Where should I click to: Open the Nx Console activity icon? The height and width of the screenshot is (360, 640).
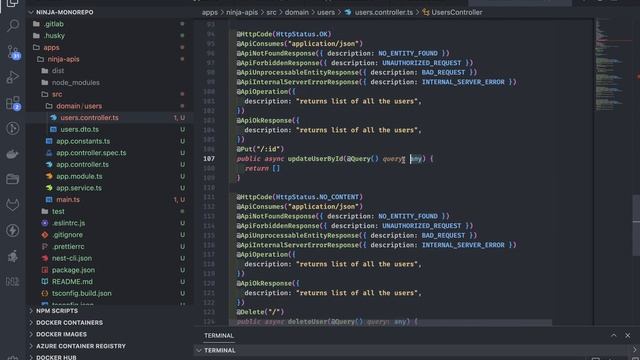pyautogui.click(x=13, y=281)
